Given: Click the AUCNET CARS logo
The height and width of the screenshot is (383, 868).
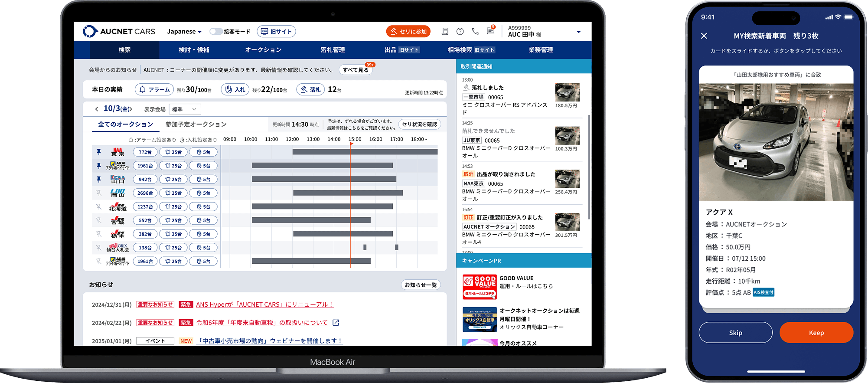Looking at the screenshot, I should 119,31.
